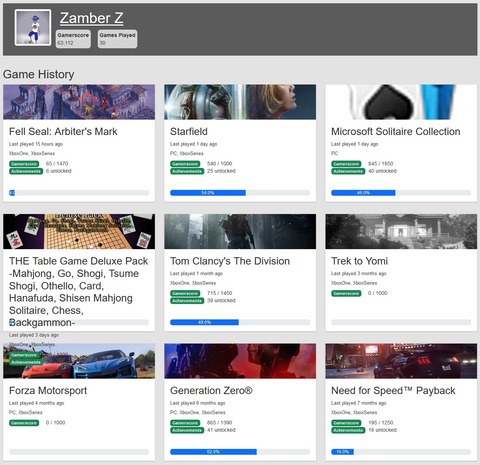This screenshot has height=465, width=480.
Task: Click the Zamber Z avatar picture
Action: [x=33, y=27]
